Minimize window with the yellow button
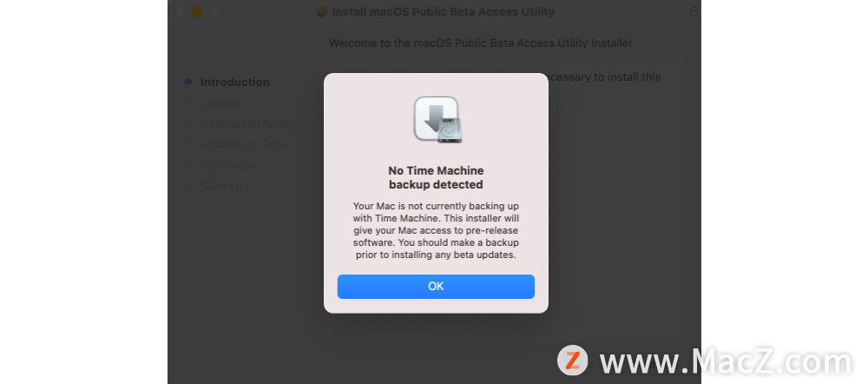Viewport: 868px width, 384px height. [196, 11]
